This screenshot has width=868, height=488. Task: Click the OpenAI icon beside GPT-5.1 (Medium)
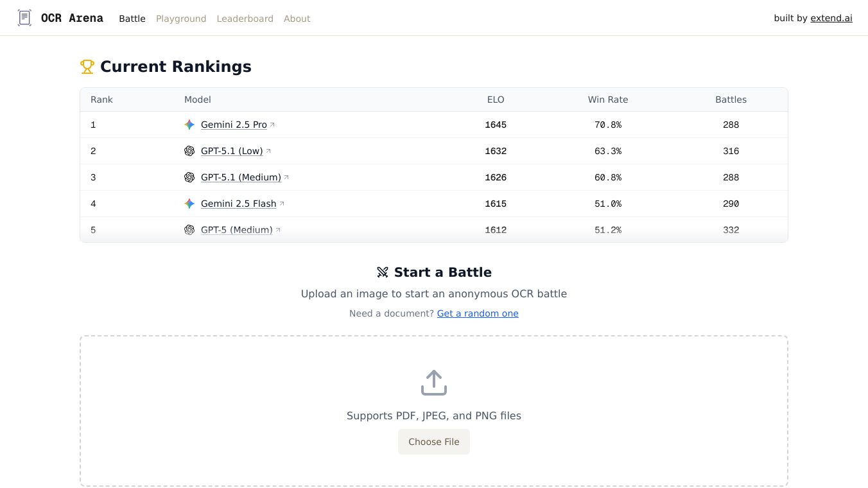(x=189, y=177)
